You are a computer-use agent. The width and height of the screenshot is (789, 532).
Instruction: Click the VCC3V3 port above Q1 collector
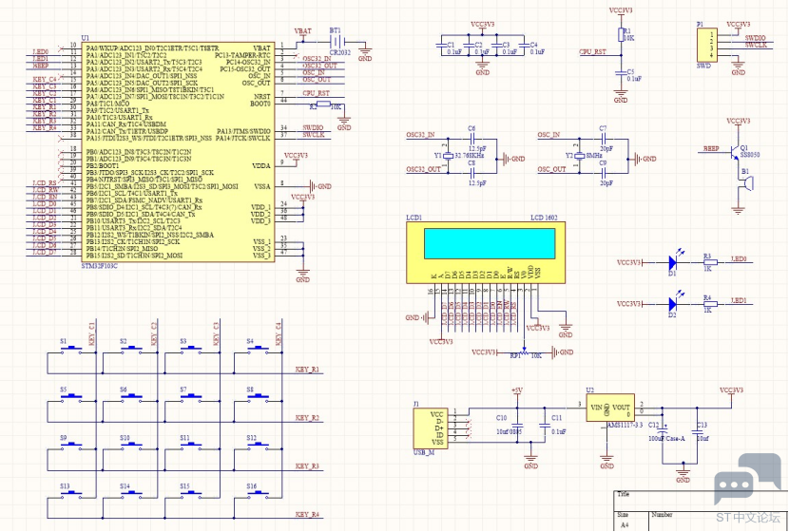(x=739, y=122)
